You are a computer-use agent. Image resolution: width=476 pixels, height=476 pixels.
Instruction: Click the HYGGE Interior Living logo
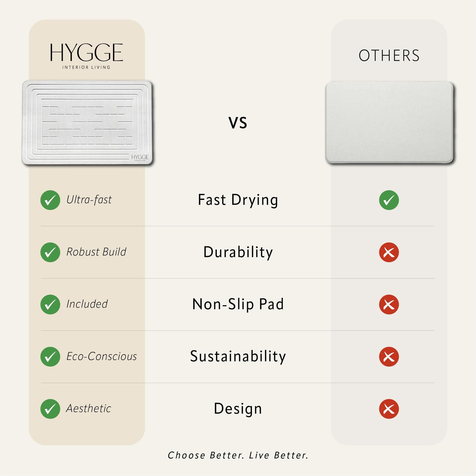(x=87, y=57)
